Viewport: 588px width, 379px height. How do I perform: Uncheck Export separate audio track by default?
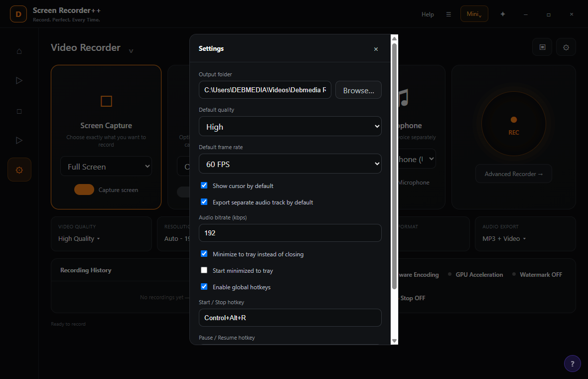[204, 202]
